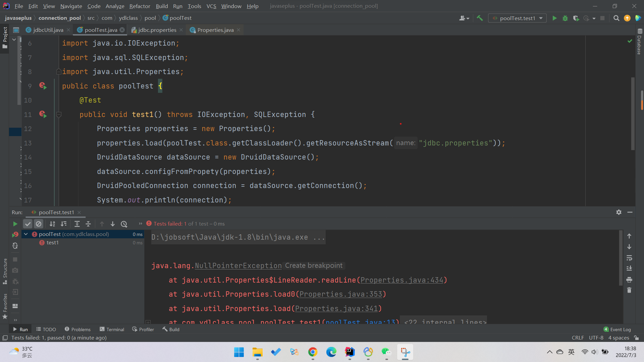Follow the NullPointerException link
This screenshot has width=644, height=362.
238,265
